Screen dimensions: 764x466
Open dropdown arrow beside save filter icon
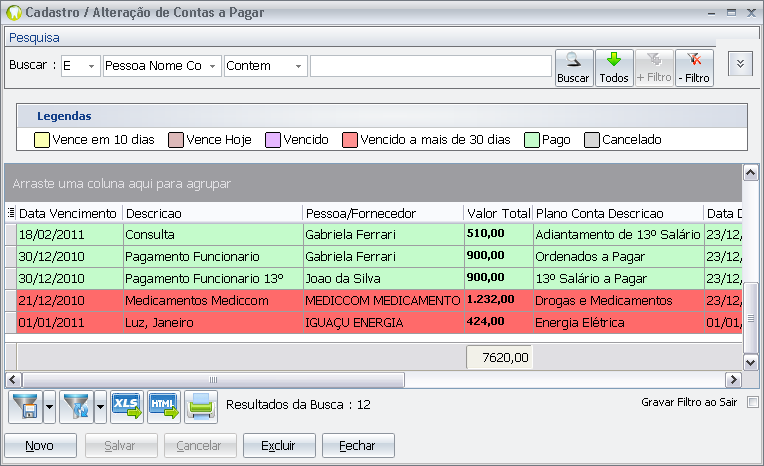(50, 407)
